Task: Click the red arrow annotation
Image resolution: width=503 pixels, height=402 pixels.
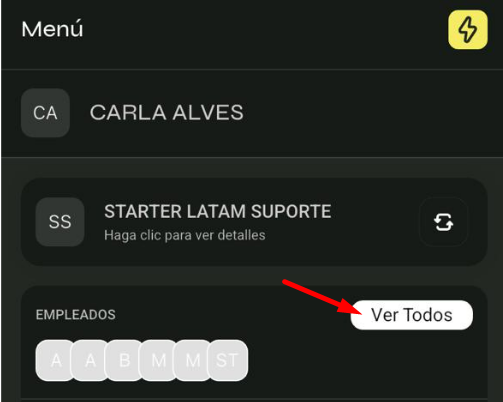Action: point(322,297)
